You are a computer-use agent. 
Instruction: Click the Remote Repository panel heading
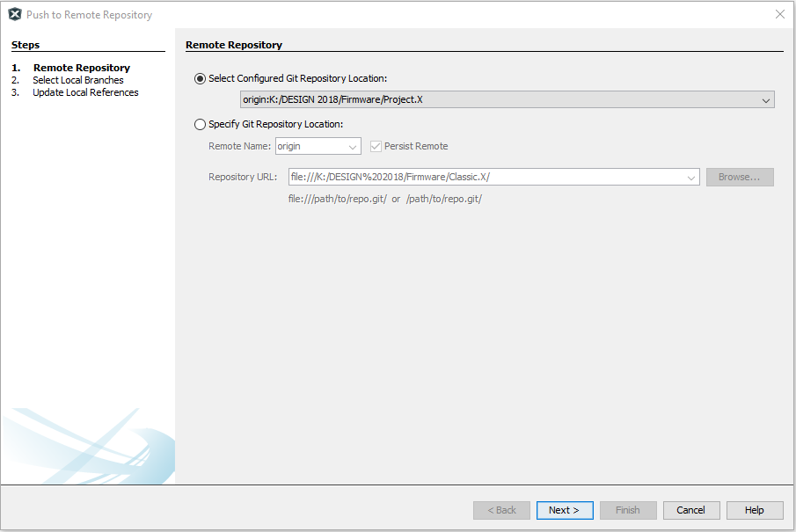point(234,45)
